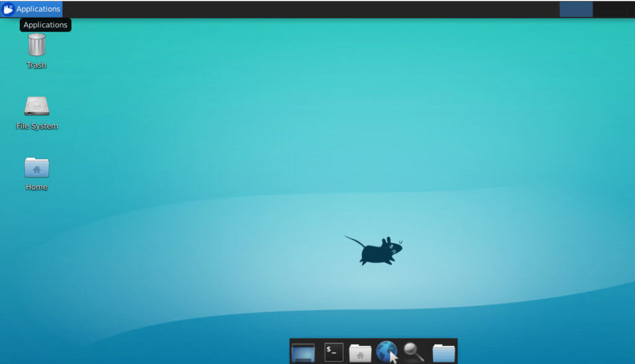Open the Home folder desktop icon
This screenshot has width=635, height=364.
click(x=36, y=167)
